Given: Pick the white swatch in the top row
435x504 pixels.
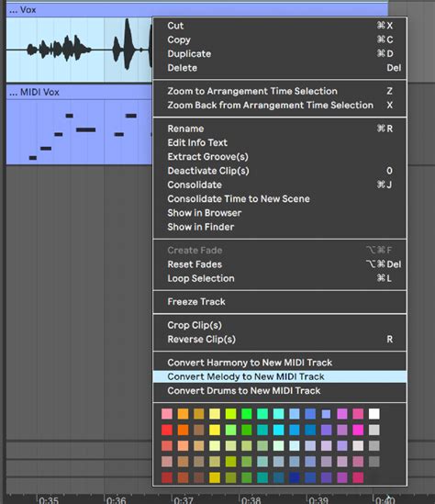Looking at the screenshot, I should pyautogui.click(x=374, y=414).
